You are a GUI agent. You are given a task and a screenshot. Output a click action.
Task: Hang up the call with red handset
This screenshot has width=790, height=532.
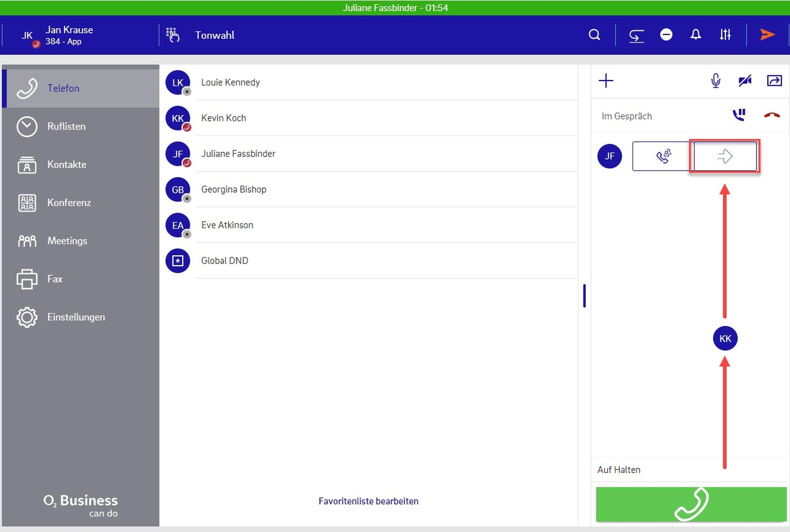coord(772,115)
